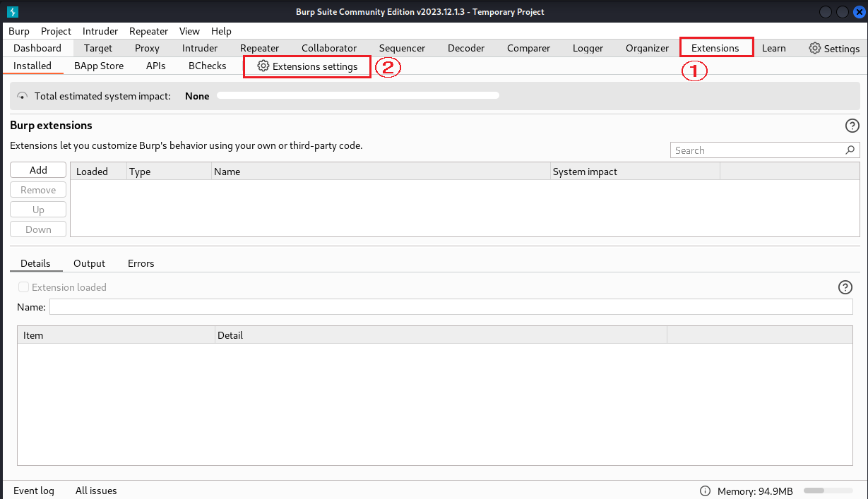Select the Extensions tab
This screenshot has height=499, width=868.
click(x=715, y=48)
